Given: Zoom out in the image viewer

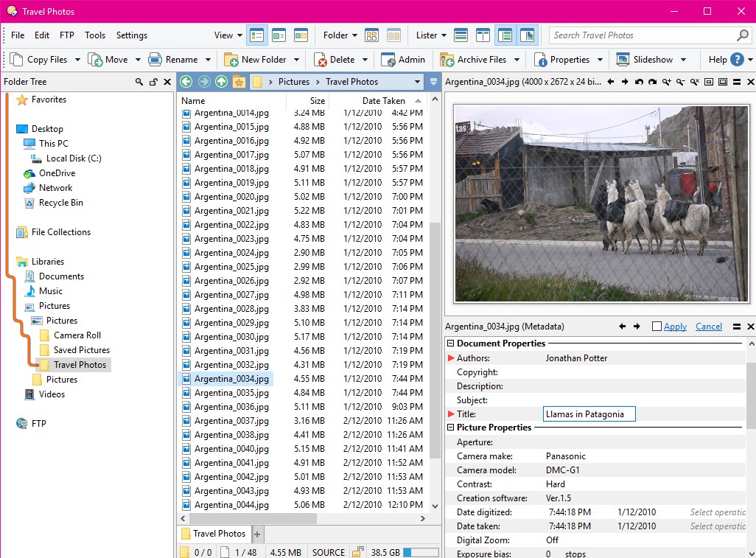Looking at the screenshot, I should click(x=680, y=82).
